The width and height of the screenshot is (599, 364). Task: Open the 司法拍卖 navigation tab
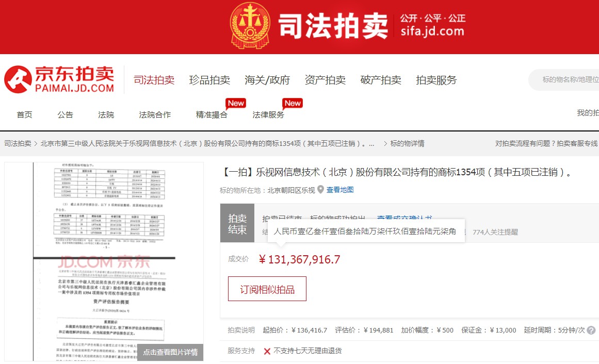154,80
